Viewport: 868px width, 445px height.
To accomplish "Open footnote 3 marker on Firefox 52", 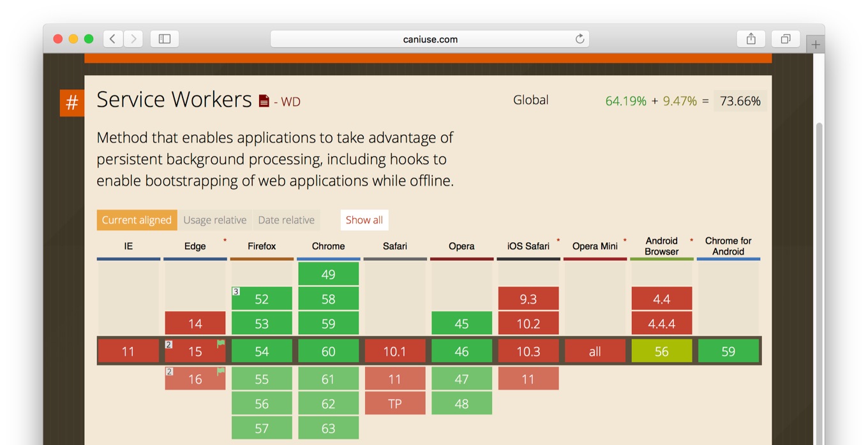I will click(x=236, y=291).
